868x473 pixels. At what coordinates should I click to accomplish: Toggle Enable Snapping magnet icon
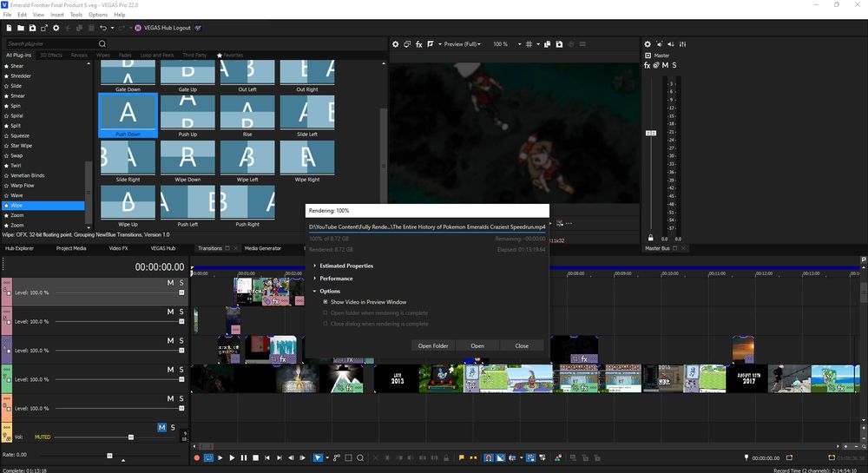[x=488, y=458]
